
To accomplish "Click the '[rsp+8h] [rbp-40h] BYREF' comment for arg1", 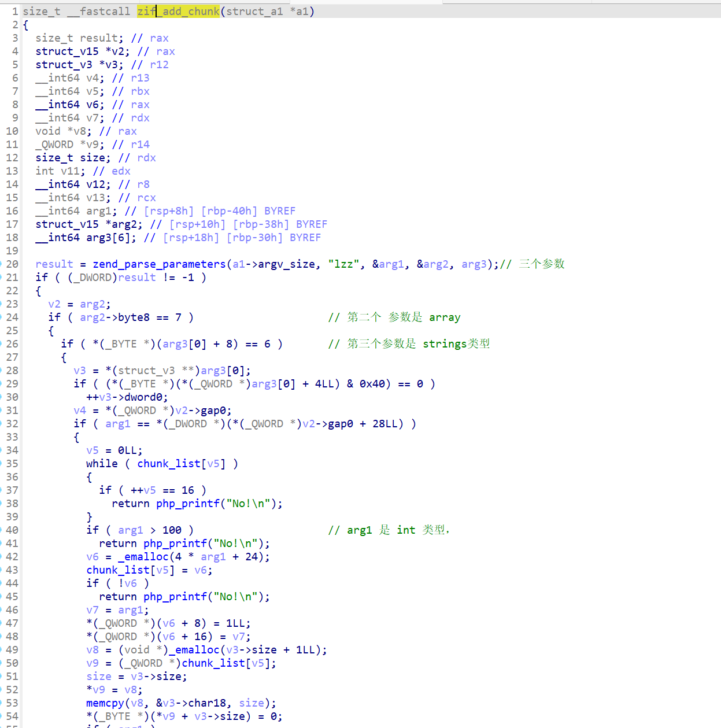I will [220, 210].
